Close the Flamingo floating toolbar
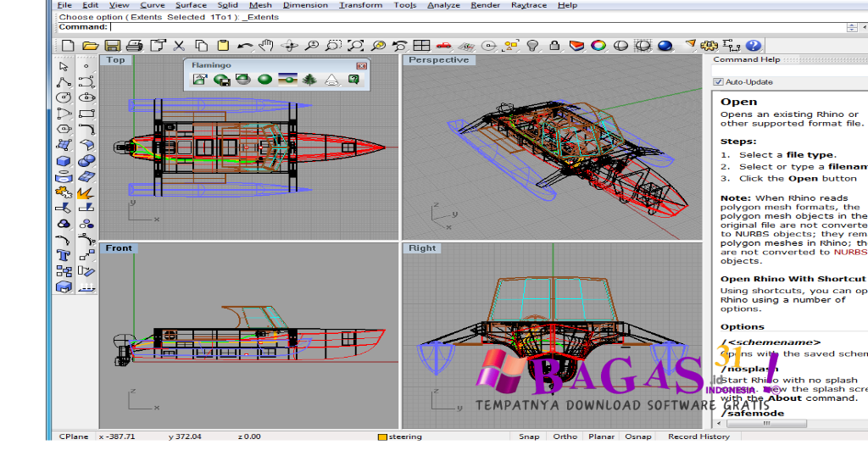Image resolution: width=868 pixels, height=456 pixels. pos(361,66)
